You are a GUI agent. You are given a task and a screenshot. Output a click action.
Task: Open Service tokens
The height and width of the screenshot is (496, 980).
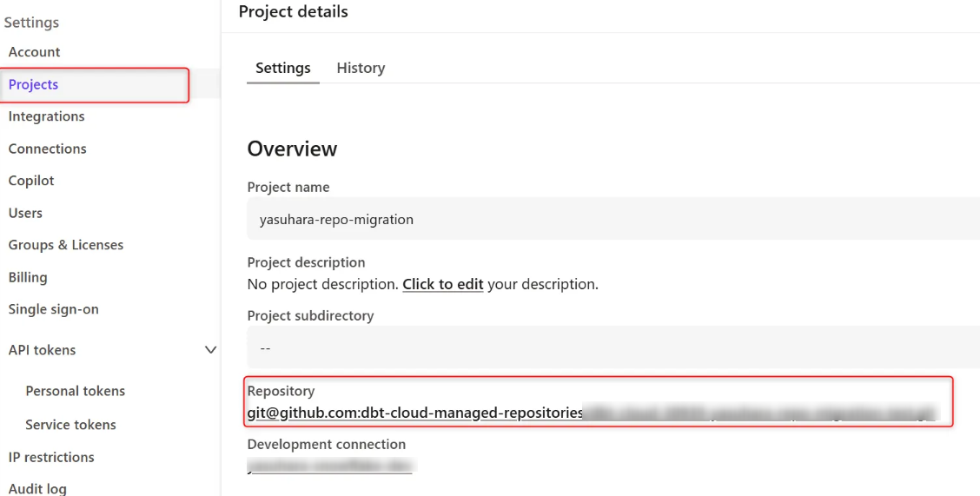click(71, 425)
